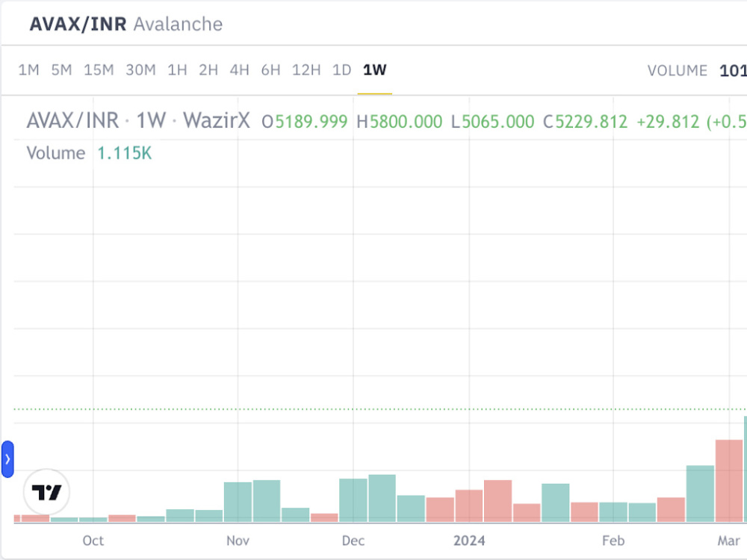Choose the 1H timeframe
The image size is (747, 560).
(x=177, y=70)
